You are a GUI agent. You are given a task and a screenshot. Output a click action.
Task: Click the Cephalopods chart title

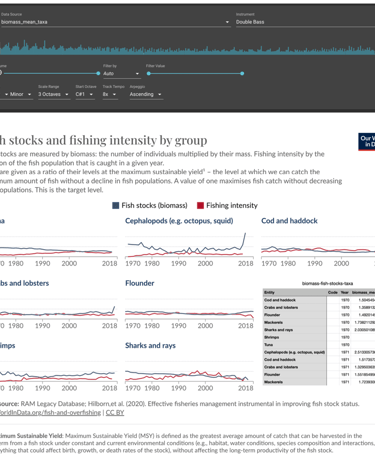(179, 221)
